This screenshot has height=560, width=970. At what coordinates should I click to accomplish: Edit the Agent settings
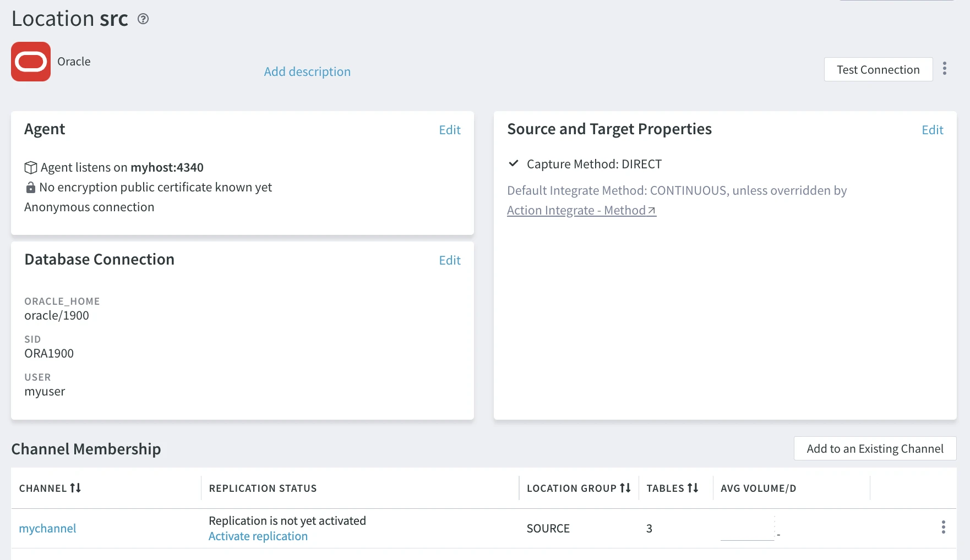449,130
